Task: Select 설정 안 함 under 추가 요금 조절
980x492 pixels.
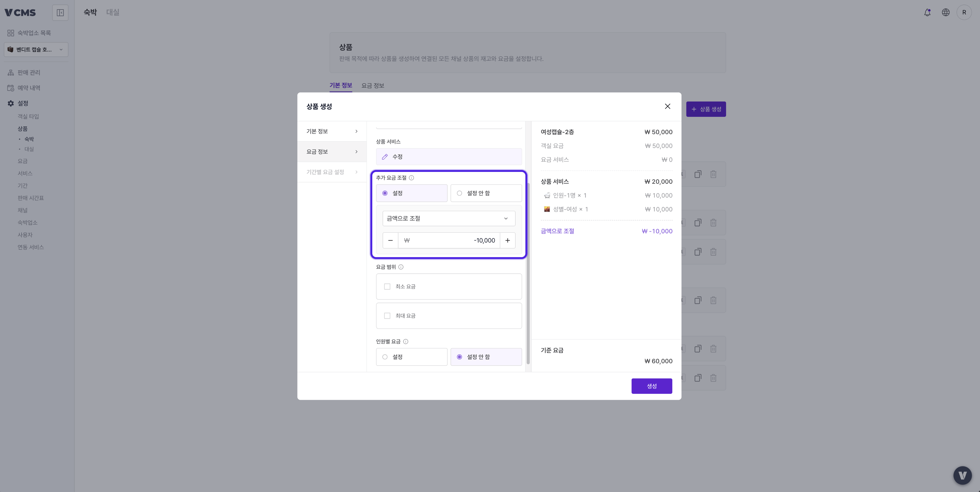Action: point(486,193)
